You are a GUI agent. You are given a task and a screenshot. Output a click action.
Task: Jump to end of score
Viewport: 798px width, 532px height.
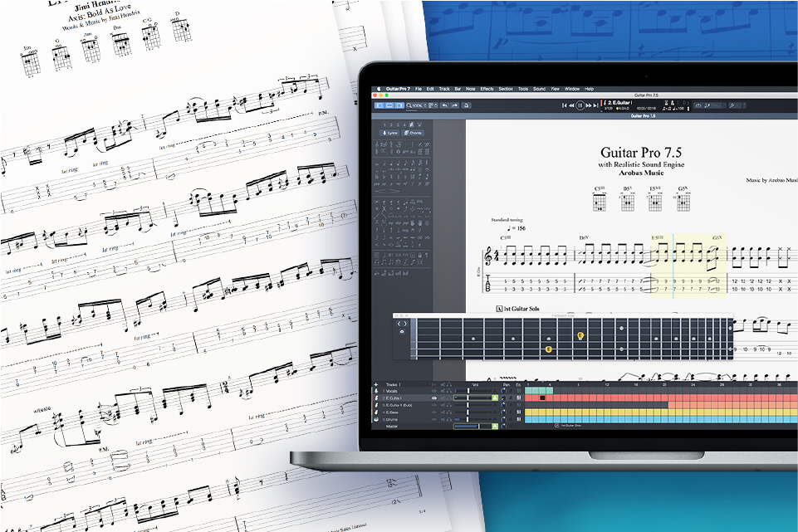point(595,105)
